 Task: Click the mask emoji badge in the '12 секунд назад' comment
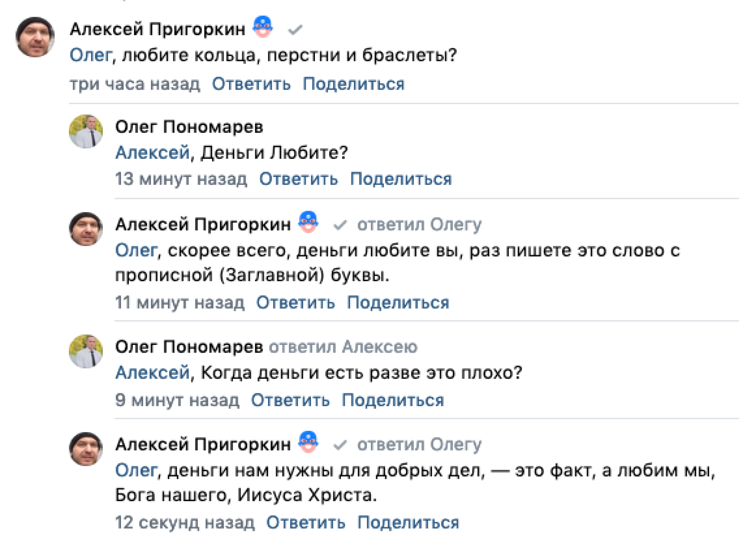click(x=308, y=441)
